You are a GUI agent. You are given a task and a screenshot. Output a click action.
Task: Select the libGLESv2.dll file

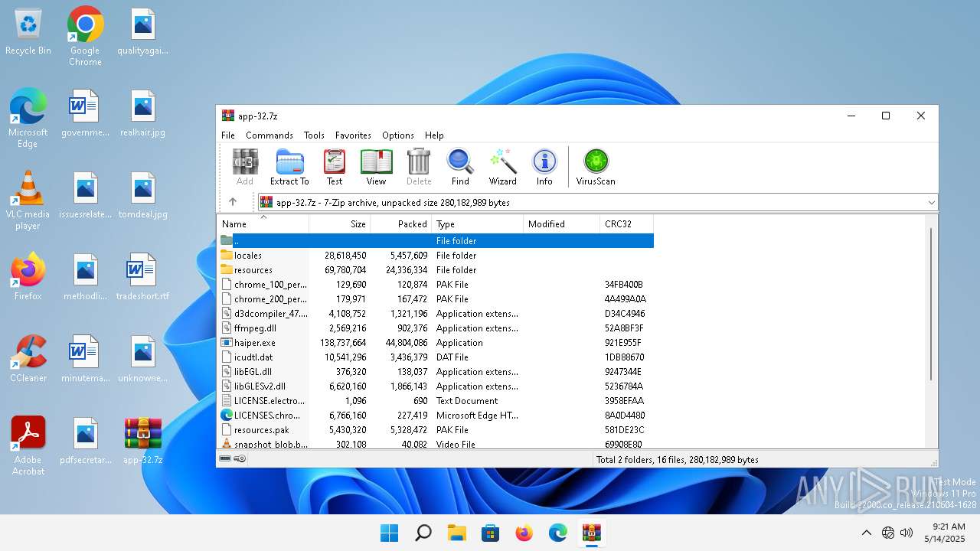click(x=436, y=386)
